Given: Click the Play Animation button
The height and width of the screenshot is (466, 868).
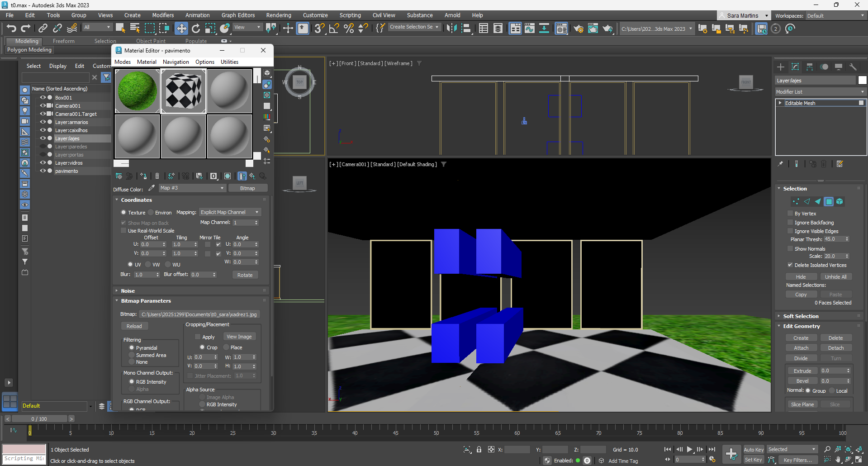Looking at the screenshot, I should (689, 449).
